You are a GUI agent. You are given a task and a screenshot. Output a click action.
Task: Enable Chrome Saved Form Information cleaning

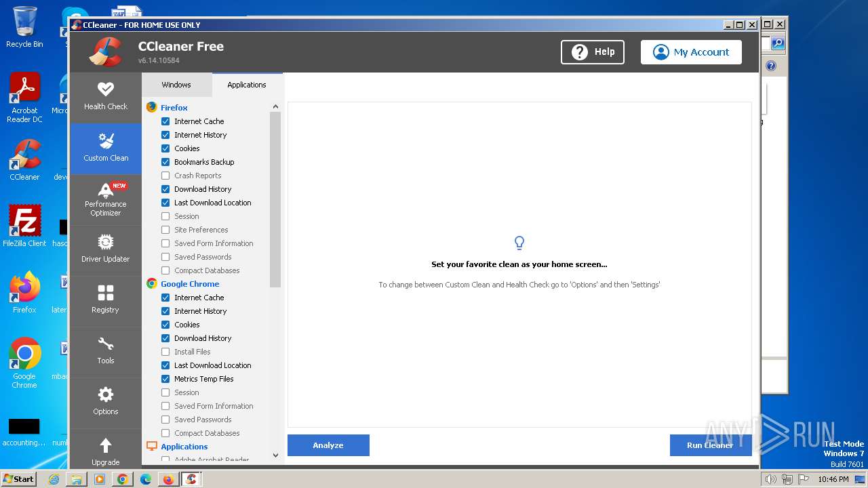pos(165,406)
